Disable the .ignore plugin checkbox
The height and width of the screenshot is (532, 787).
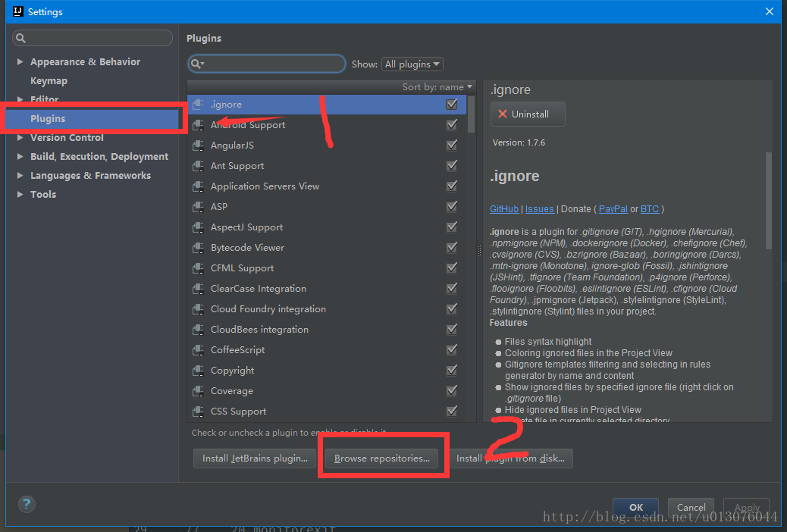point(452,105)
